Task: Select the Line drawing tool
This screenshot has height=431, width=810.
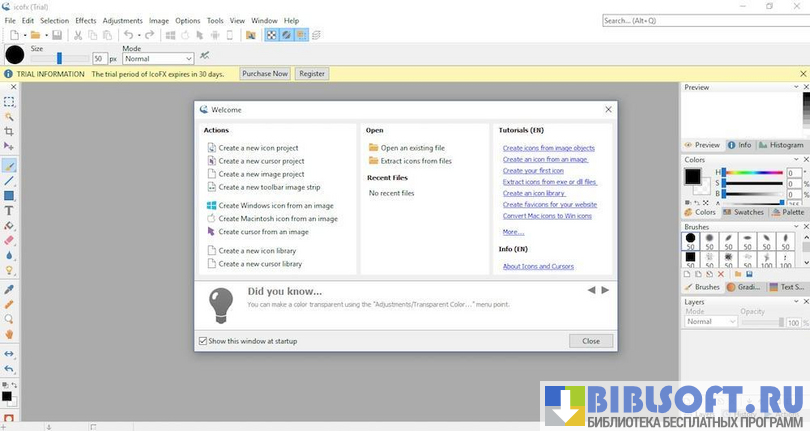Action: 9,181
